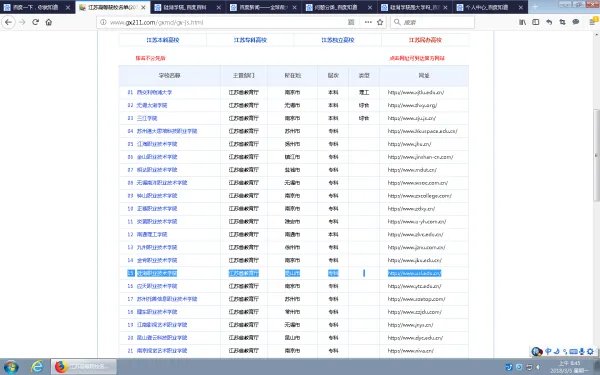Open the IME settings gear icon
The width and height of the screenshot is (600, 375).
(x=590, y=351)
